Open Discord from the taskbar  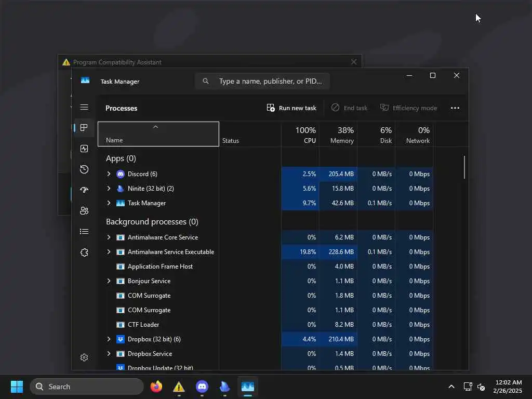tap(202, 387)
